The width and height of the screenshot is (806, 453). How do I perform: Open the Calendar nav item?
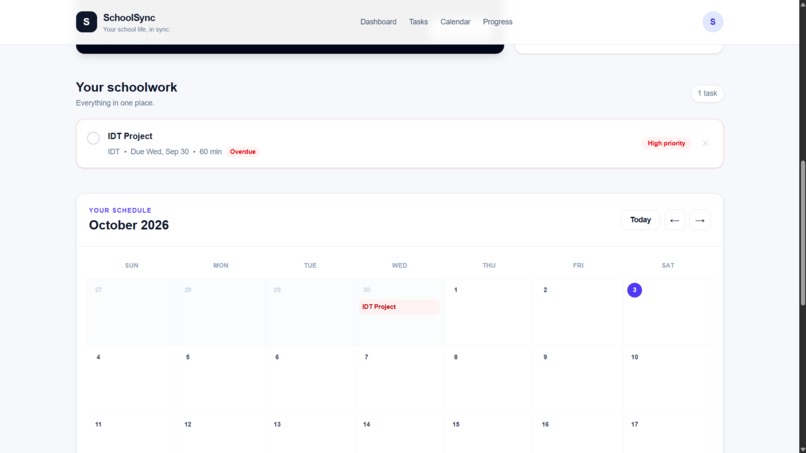[x=455, y=22]
